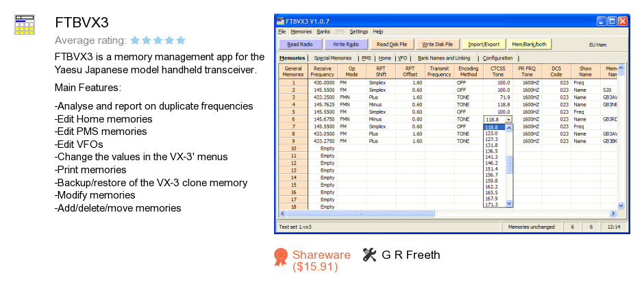The height and width of the screenshot is (291, 644).
Task: Click the 145.7625 receive frequency cell
Action: click(323, 105)
